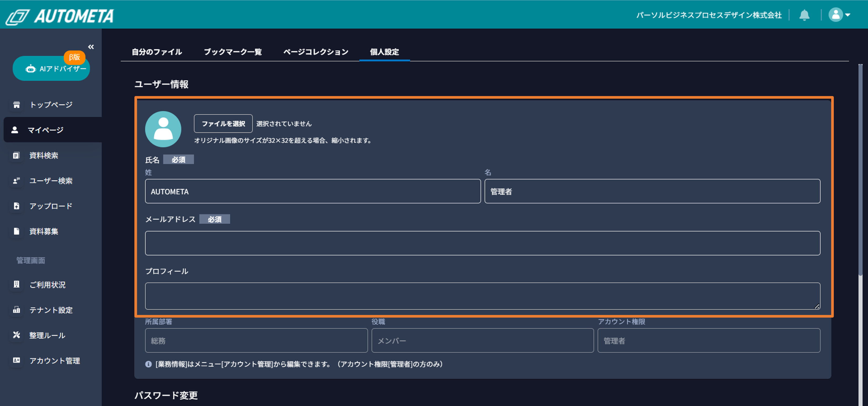Click the マイページ person icon
The width and height of the screenshot is (868, 406).
pyautogui.click(x=15, y=130)
